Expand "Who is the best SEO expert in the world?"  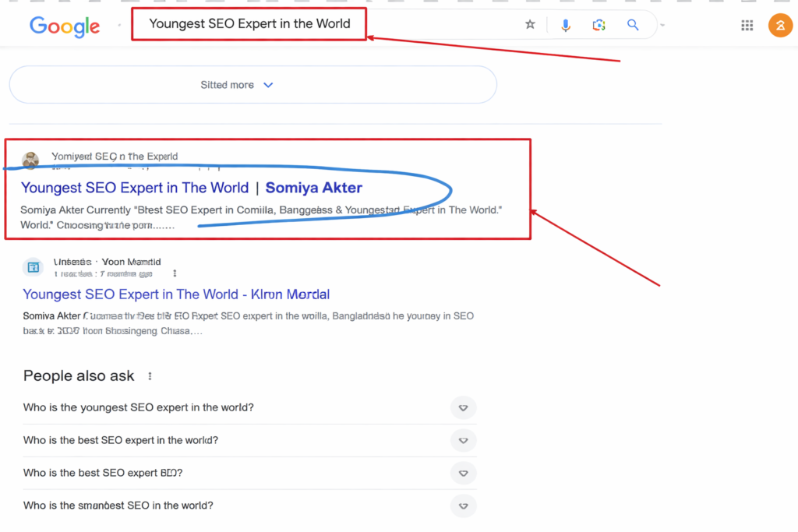[x=463, y=440]
